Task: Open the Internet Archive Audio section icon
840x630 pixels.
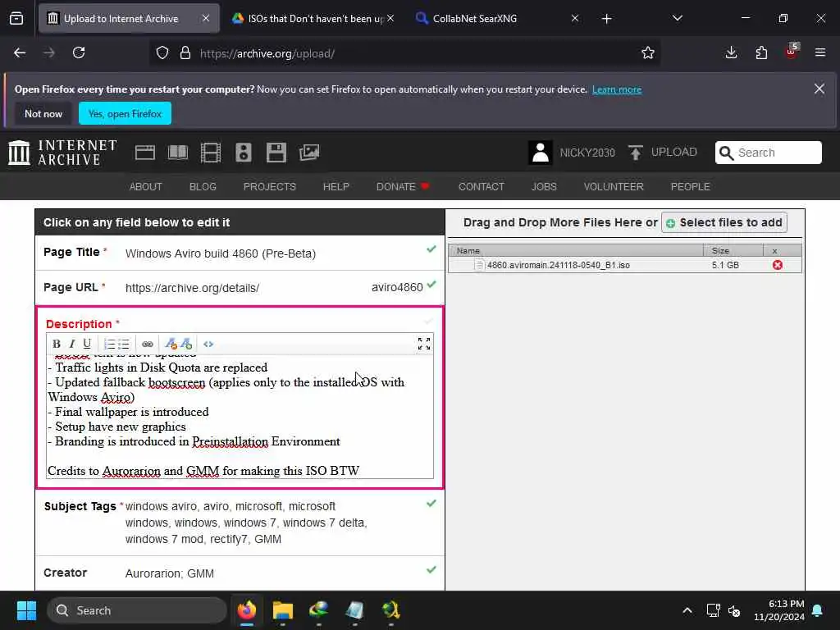Action: (243, 153)
